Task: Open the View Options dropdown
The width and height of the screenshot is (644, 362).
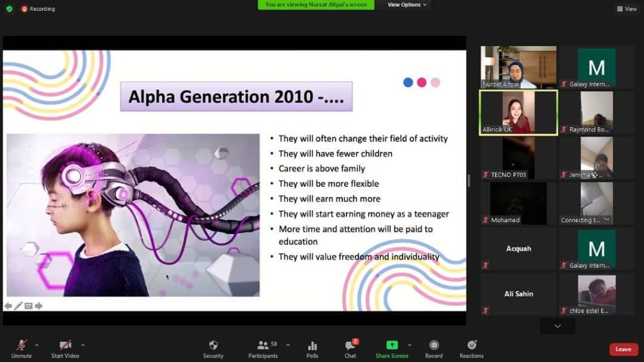Action: (407, 4)
